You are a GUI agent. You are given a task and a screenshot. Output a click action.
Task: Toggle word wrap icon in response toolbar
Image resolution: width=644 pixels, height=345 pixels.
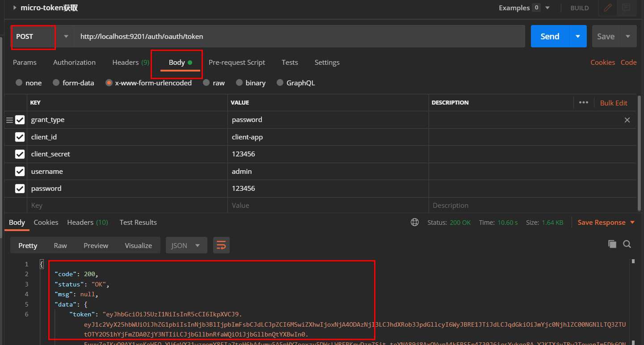click(221, 245)
